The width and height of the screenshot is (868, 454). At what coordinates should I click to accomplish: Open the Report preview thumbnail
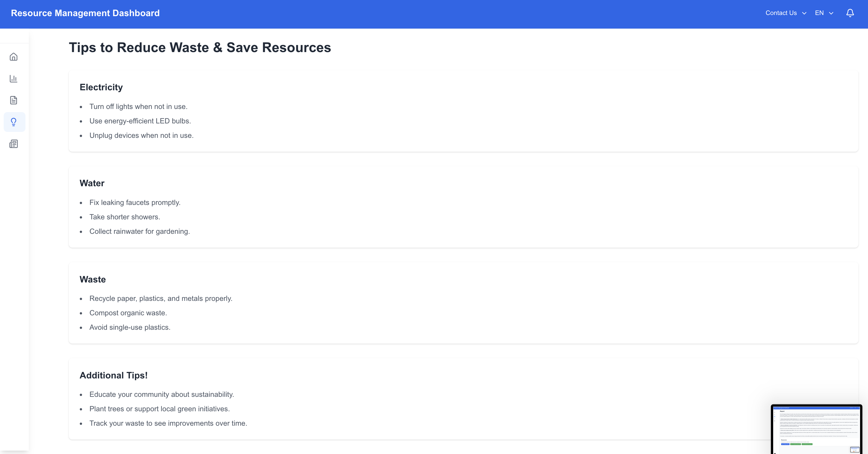click(x=816, y=429)
